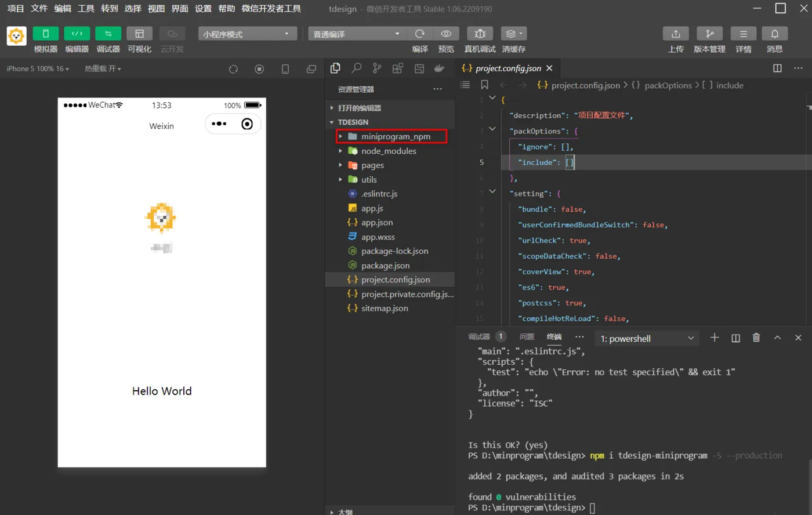The image size is (812, 515).
Task: Switch to the 问题 (Problems) tab
Action: click(527, 337)
